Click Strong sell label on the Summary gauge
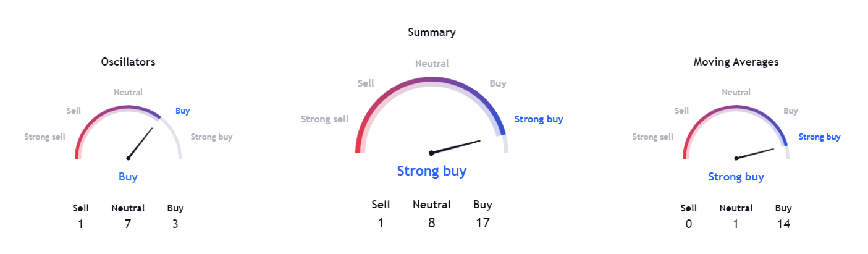This screenshot has width=868, height=254. [325, 119]
